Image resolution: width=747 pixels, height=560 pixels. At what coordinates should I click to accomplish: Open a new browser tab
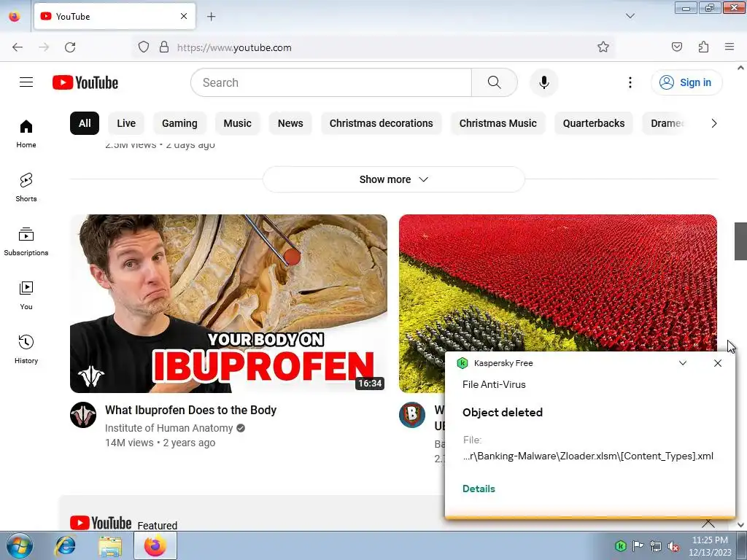(212, 17)
